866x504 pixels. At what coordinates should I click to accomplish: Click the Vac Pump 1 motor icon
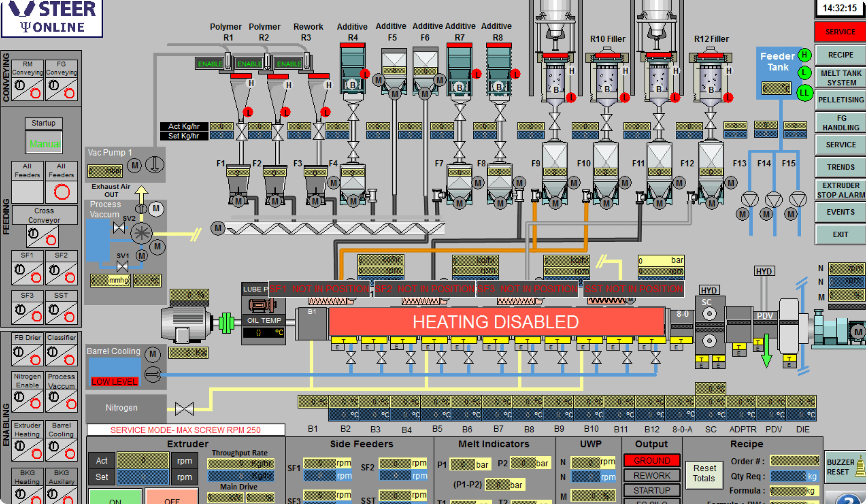pos(134,166)
